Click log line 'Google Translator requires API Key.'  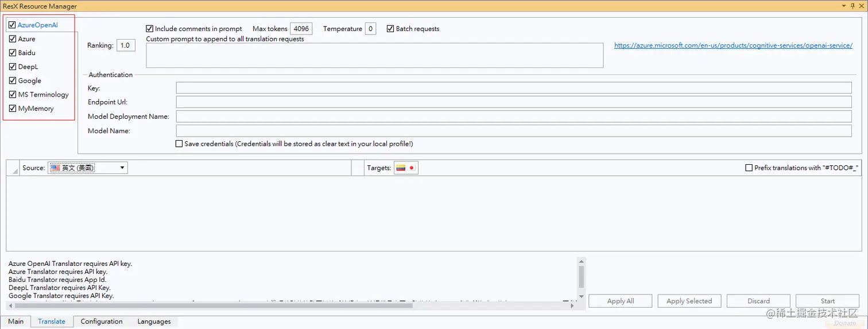(x=61, y=296)
